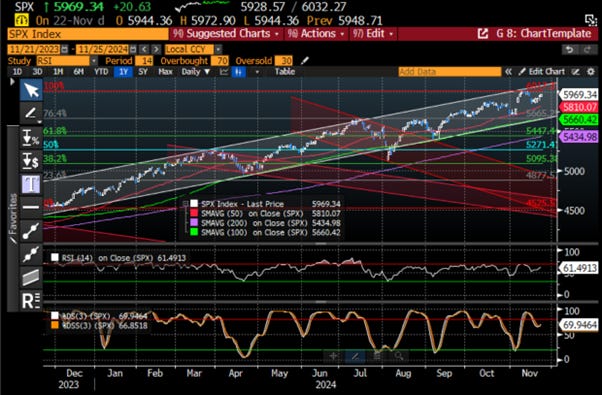Screen dimensions: 602x395
Task: Switch to bar chart type
Action: pos(238,72)
